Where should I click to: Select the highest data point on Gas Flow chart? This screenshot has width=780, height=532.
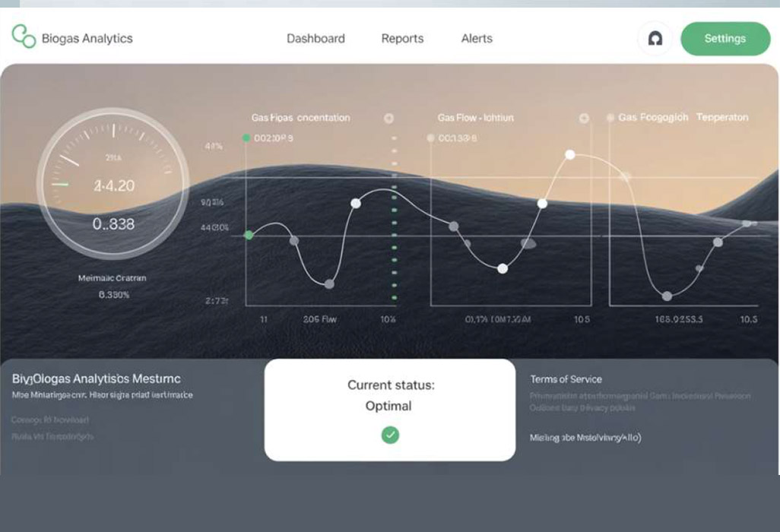pyautogui.click(x=570, y=154)
